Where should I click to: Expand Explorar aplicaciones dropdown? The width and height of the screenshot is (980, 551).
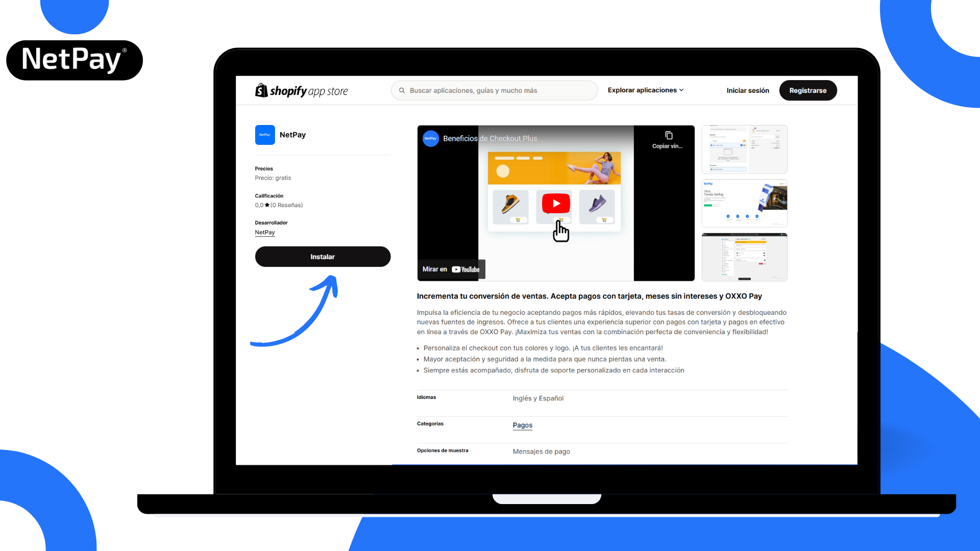[x=642, y=90]
